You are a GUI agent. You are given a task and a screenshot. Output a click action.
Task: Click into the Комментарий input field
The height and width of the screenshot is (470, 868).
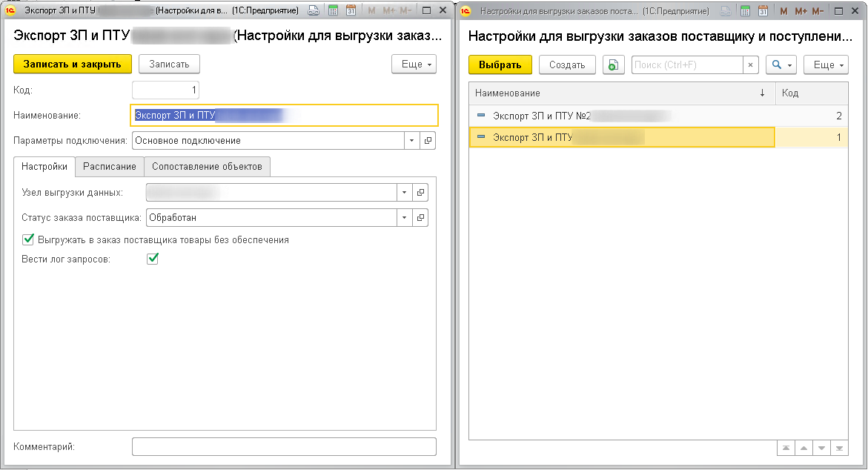284,446
